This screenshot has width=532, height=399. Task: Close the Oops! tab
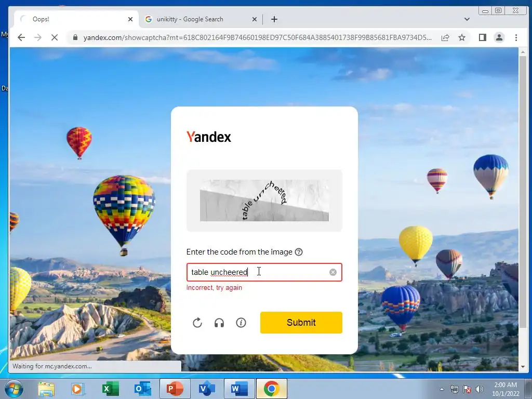click(130, 19)
